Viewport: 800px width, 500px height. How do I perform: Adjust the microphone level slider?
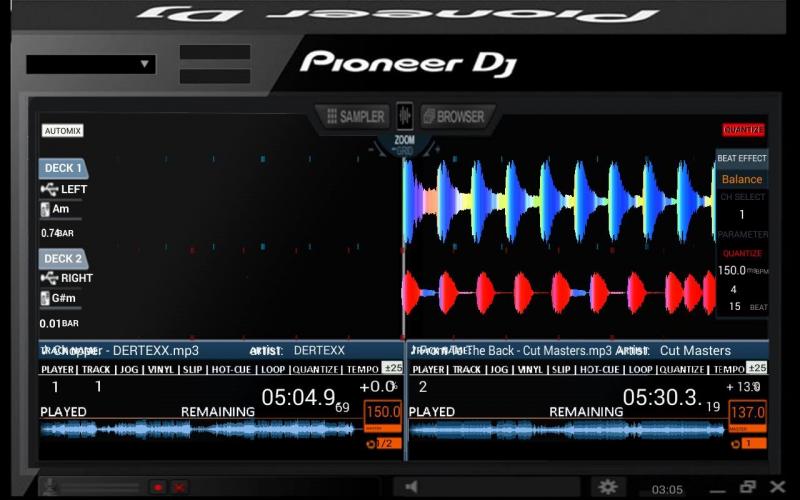pos(100,487)
